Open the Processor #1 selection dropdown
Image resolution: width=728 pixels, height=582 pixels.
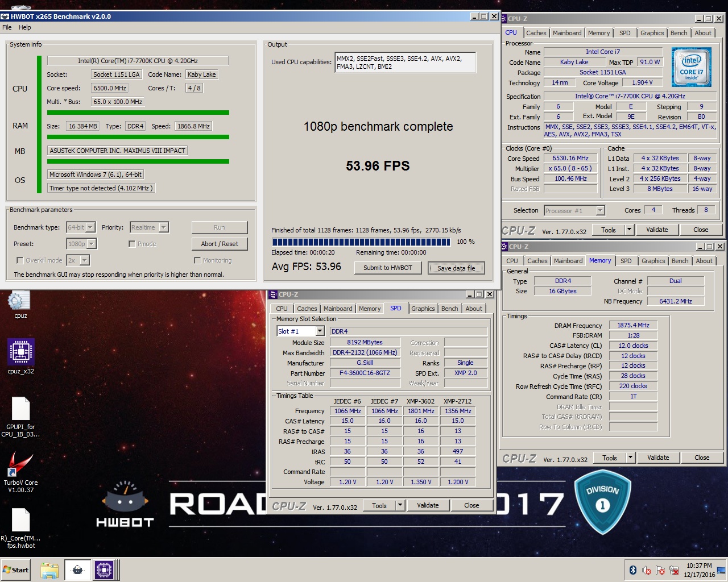coord(600,210)
